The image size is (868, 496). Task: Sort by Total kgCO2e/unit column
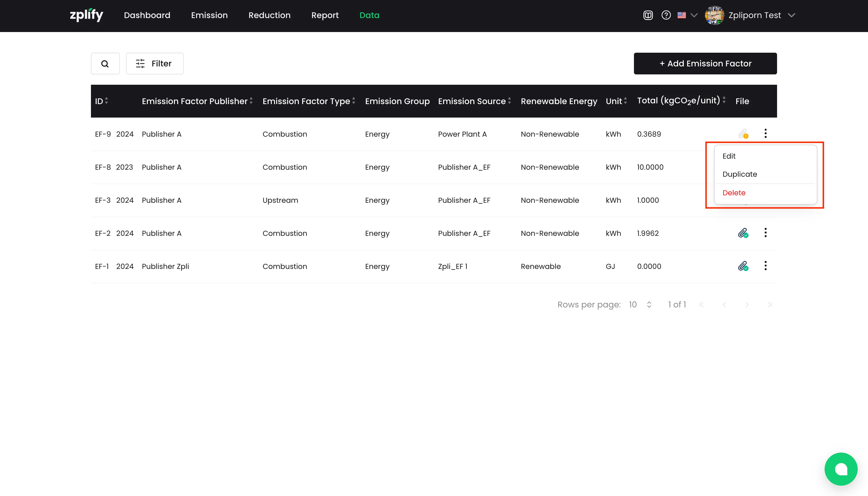coord(681,101)
